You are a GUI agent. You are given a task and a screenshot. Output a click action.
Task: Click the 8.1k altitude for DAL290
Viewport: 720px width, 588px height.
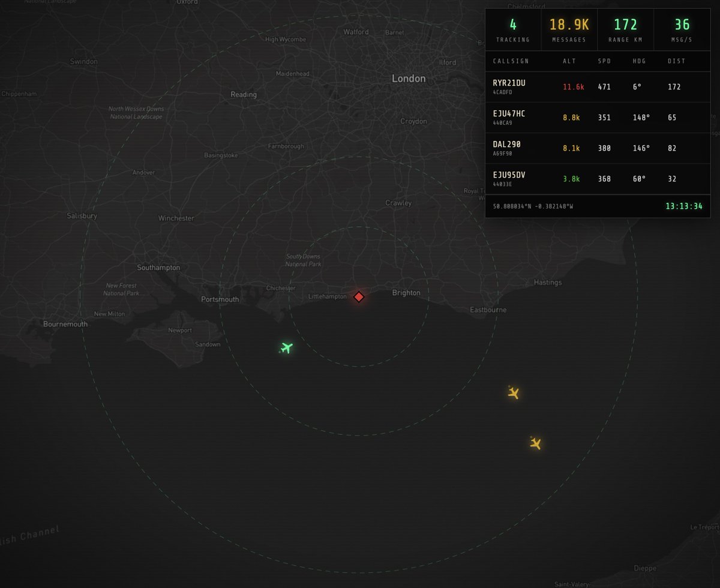(x=571, y=148)
